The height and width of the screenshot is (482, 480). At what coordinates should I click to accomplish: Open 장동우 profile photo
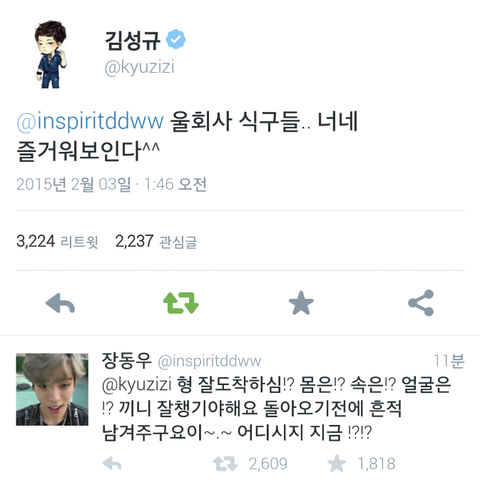tap(52, 389)
